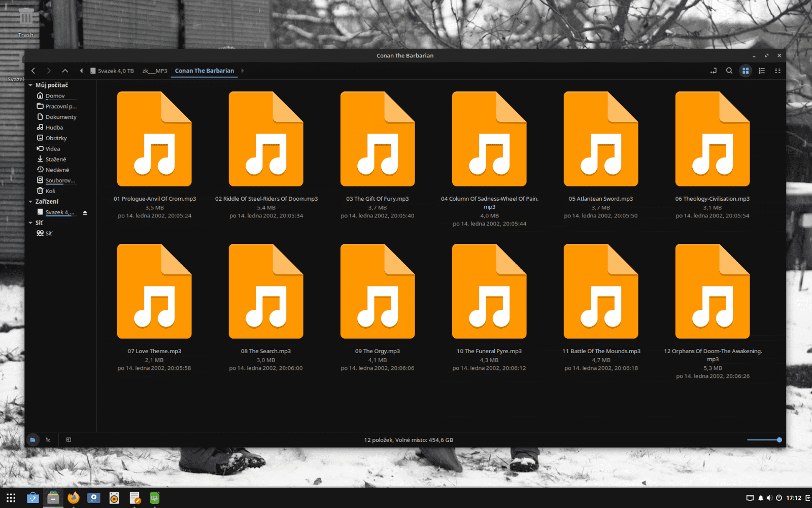Open notifications bell in tray
The height and width of the screenshot is (508, 812).
(761, 498)
